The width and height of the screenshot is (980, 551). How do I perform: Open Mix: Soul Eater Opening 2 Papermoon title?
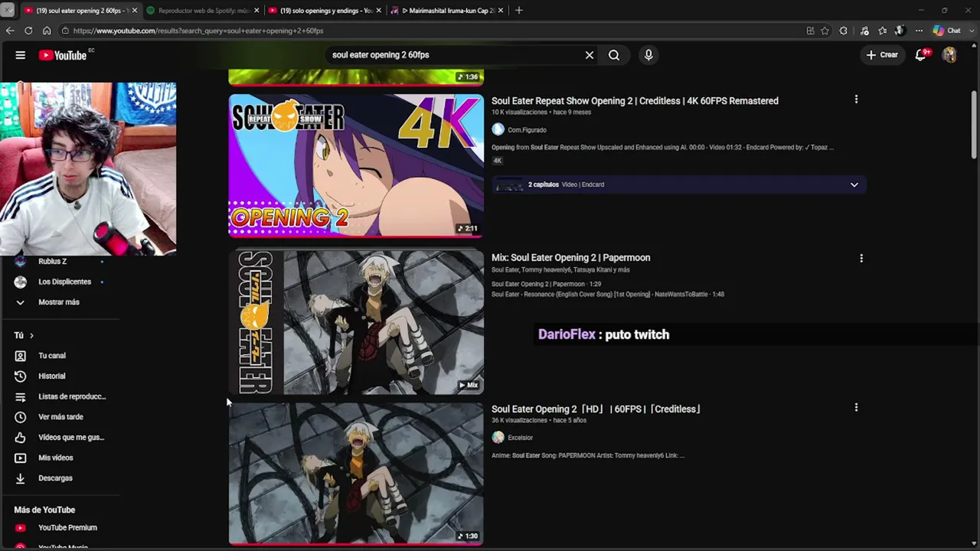click(x=570, y=258)
